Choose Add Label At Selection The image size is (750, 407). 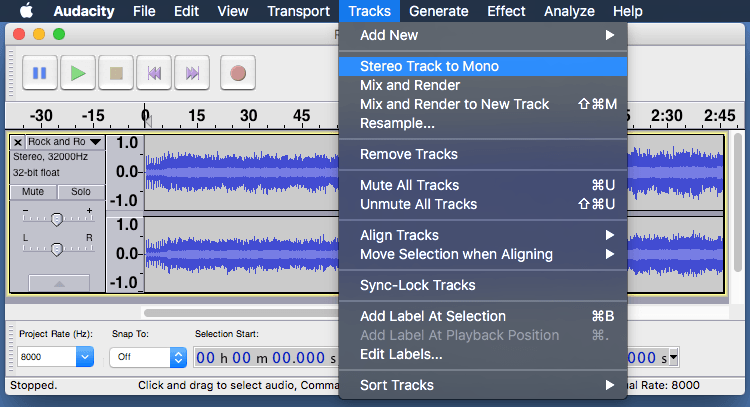pos(483,316)
